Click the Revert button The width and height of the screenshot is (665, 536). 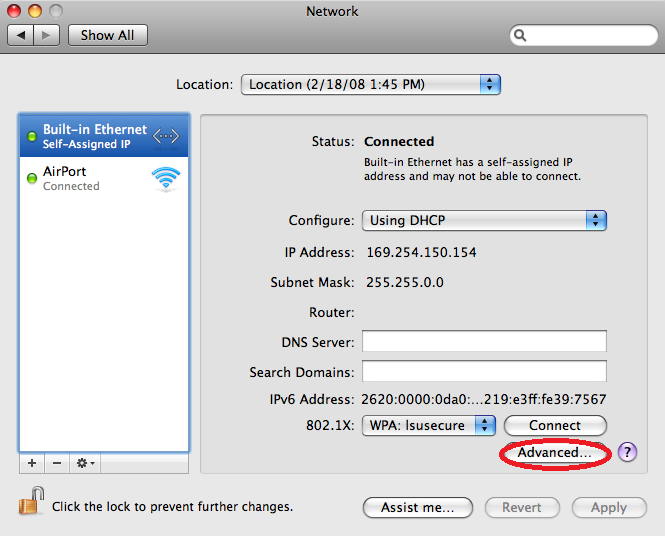pos(522,508)
